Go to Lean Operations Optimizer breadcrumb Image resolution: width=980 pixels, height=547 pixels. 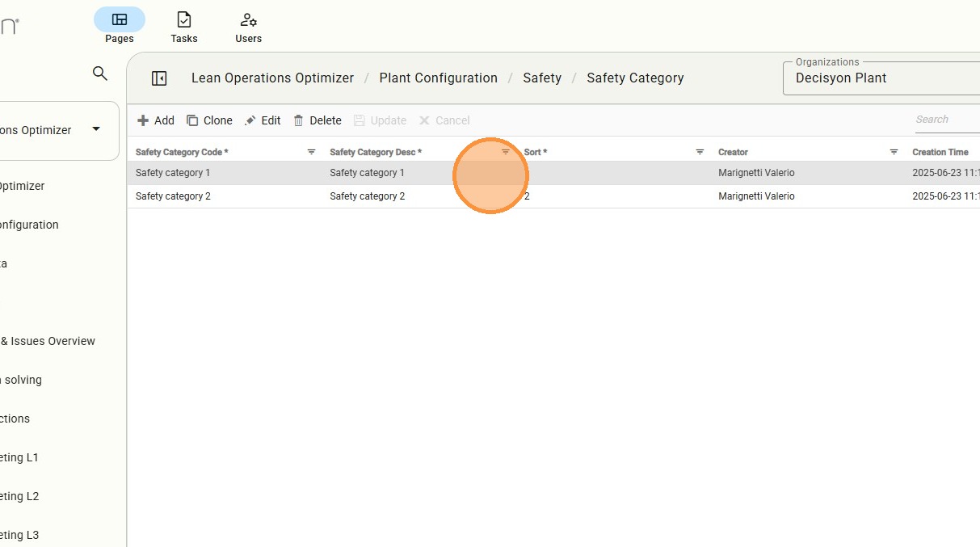(x=272, y=78)
